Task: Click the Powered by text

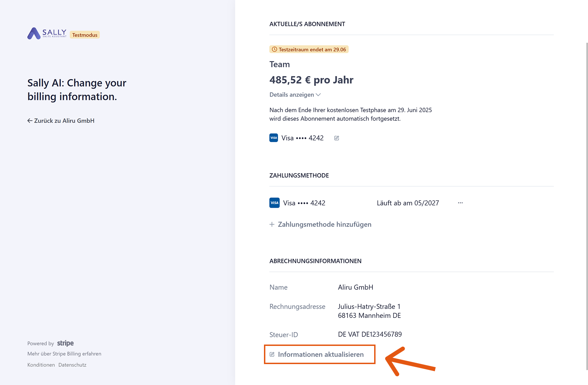Action: pos(41,344)
